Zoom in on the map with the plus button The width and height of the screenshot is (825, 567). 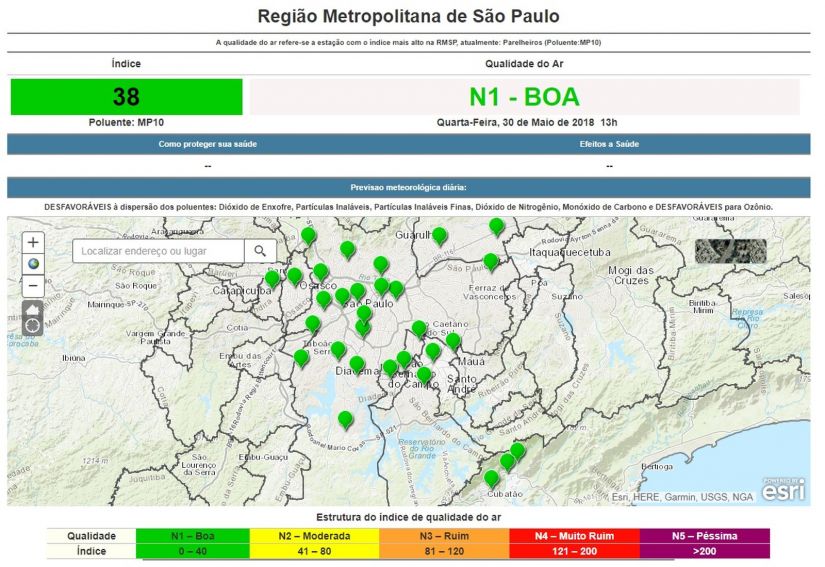click(33, 242)
